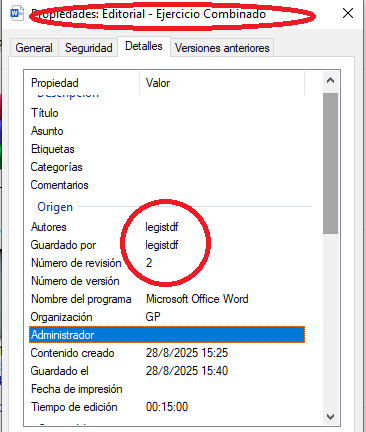Image resolution: width=366 pixels, height=432 pixels.
Task: Select the Asunto property row
Action: pyautogui.click(x=167, y=131)
